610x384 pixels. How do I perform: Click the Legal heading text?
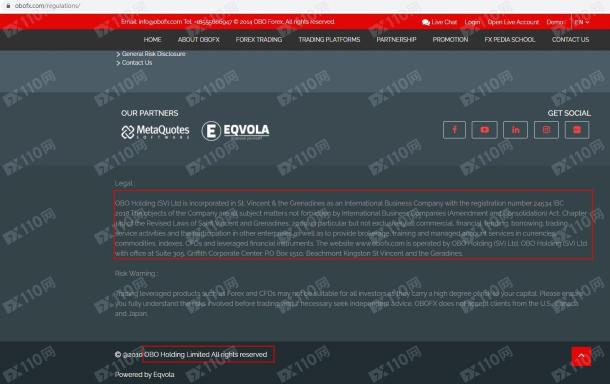(124, 183)
